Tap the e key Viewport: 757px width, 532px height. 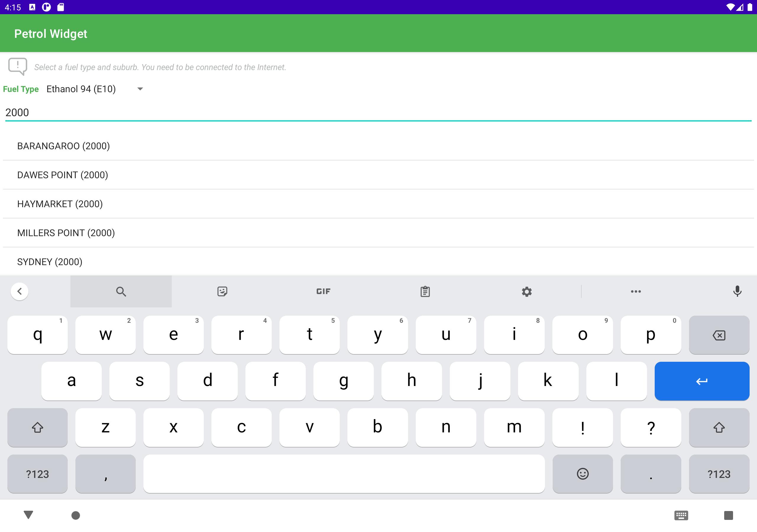(x=173, y=335)
